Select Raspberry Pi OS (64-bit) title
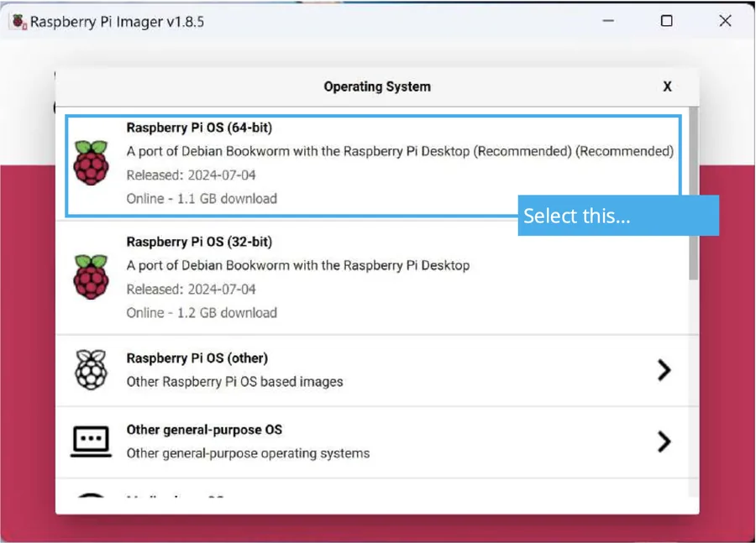Viewport: 756px width, 543px height. pyautogui.click(x=199, y=128)
